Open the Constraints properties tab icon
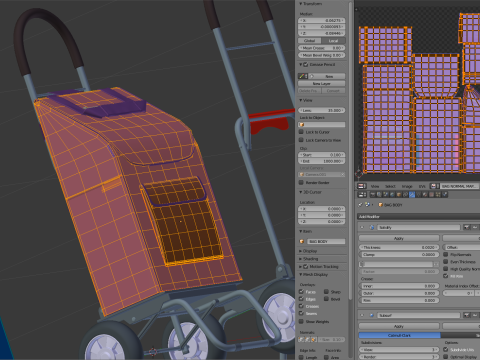 405,194
